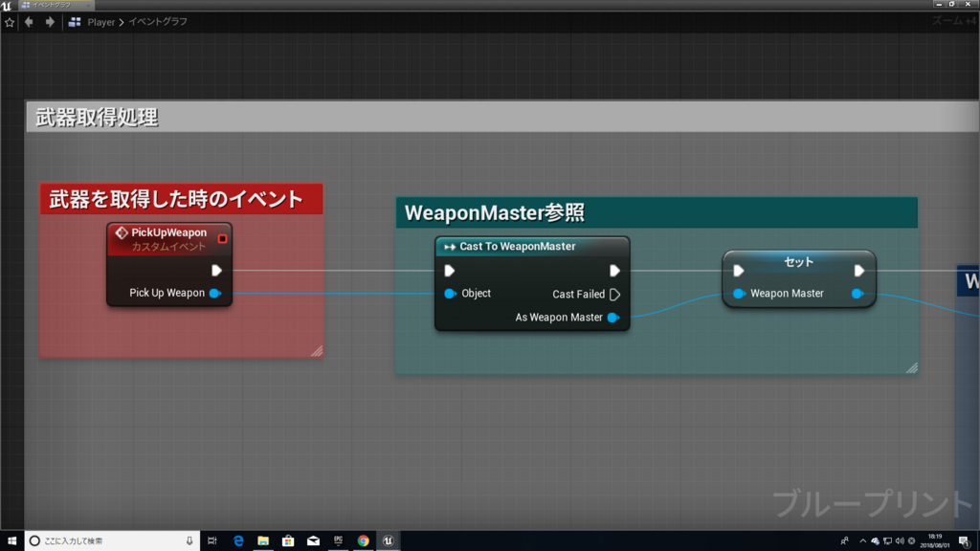Click the Object input pin on the cast node
This screenshot has width=980, height=551.
tap(450, 294)
